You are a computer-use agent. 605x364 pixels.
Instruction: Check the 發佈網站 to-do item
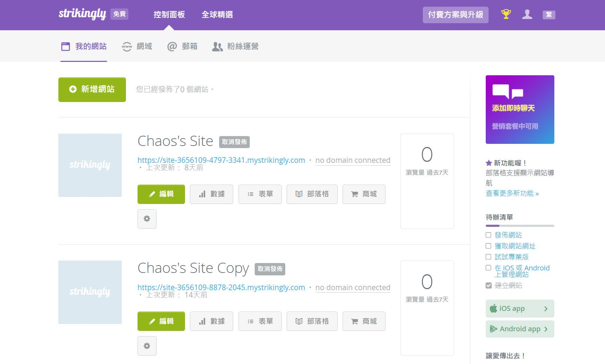pyautogui.click(x=488, y=235)
